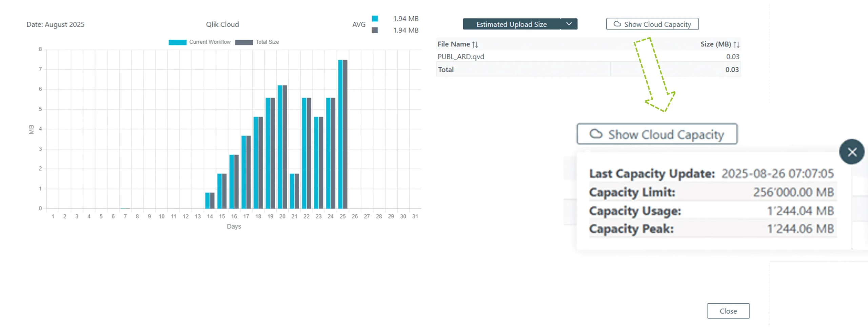Viewport: 868px width, 327px height.
Task: Click the Last Capacity Update timestamp
Action: click(777, 173)
